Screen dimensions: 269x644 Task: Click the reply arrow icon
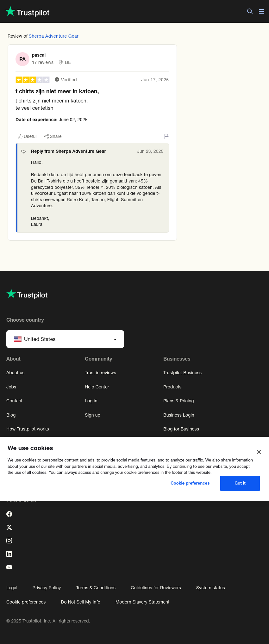(x=23, y=152)
